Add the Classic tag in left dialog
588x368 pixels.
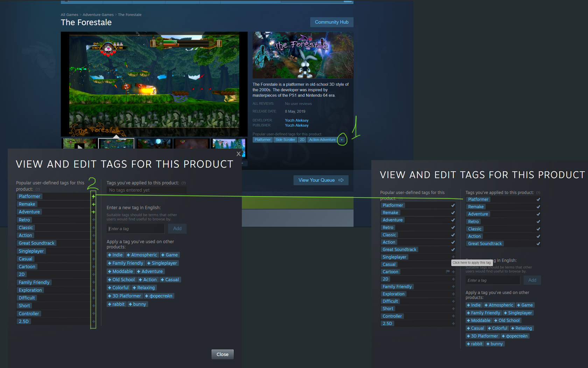click(x=93, y=228)
